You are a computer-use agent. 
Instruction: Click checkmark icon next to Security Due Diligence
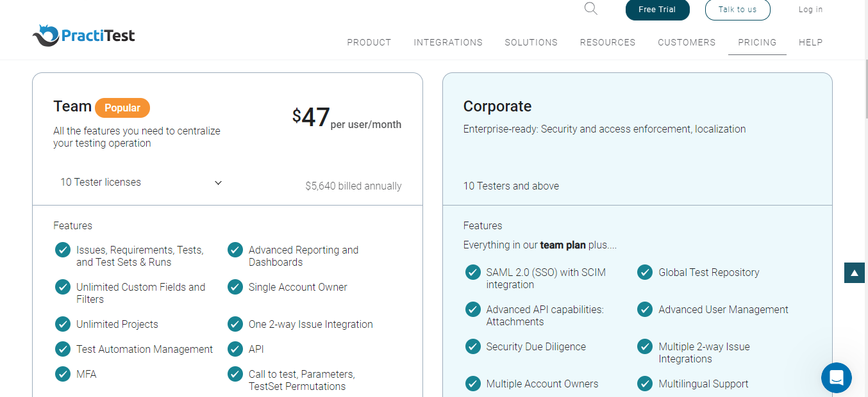[x=473, y=346]
